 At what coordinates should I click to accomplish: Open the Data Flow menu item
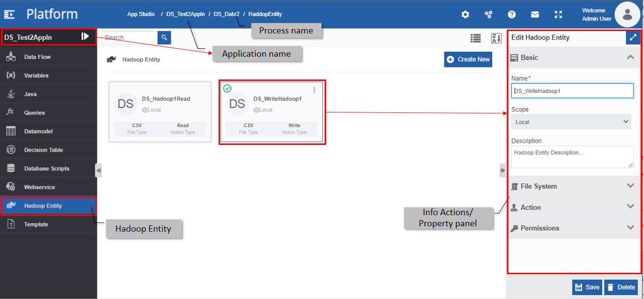(x=48, y=57)
